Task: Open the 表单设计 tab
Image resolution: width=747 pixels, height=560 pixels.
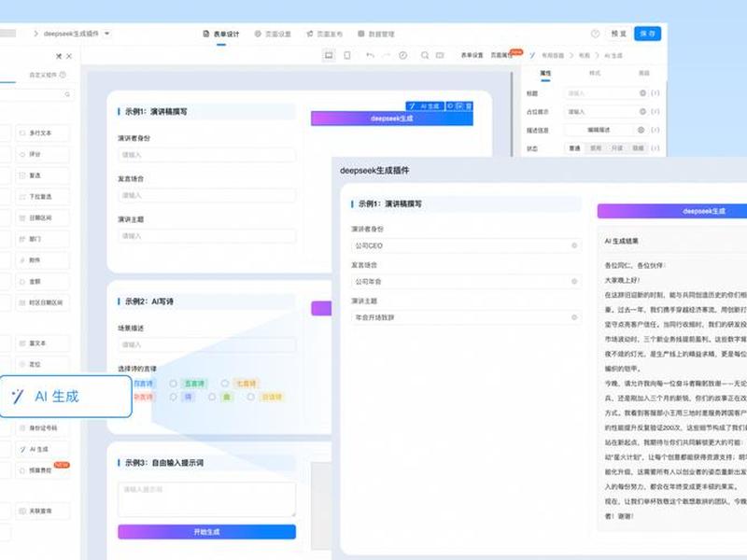Action: click(x=221, y=34)
